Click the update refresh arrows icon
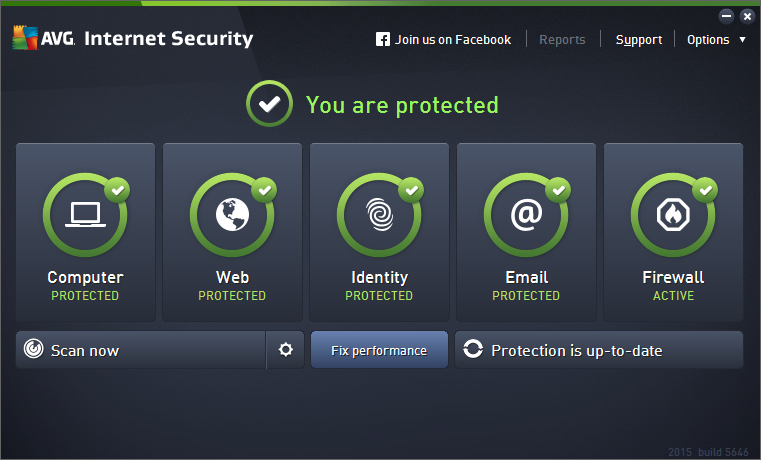761x460 pixels. (x=473, y=350)
